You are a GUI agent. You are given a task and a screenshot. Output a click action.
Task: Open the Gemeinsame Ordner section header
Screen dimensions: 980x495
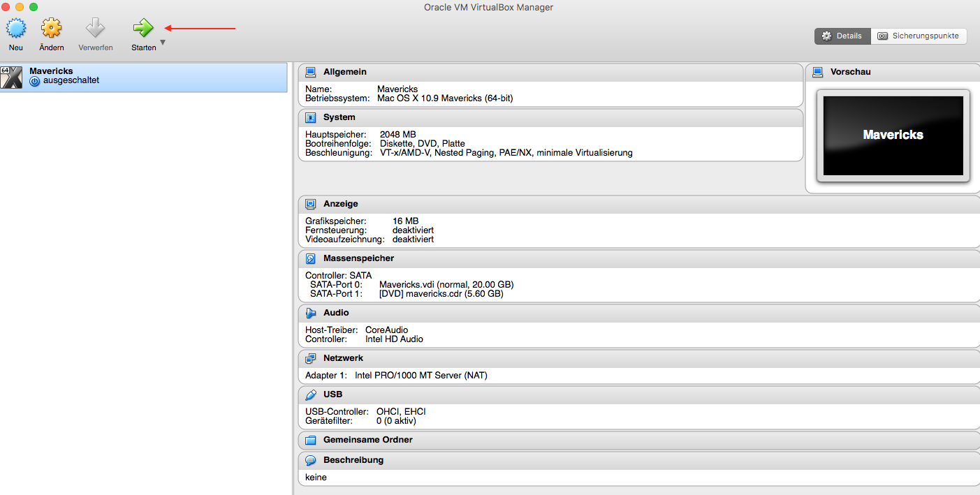367,440
